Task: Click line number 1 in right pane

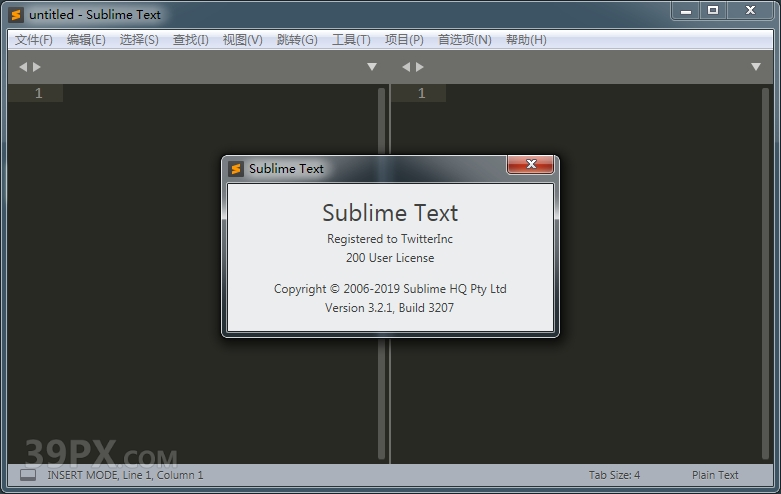Action: click(421, 93)
